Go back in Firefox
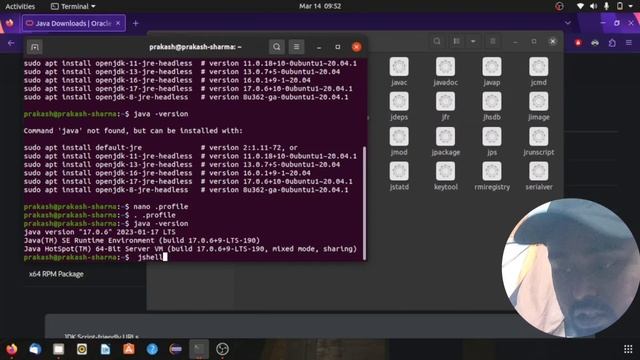 pyautogui.click(x=11, y=43)
